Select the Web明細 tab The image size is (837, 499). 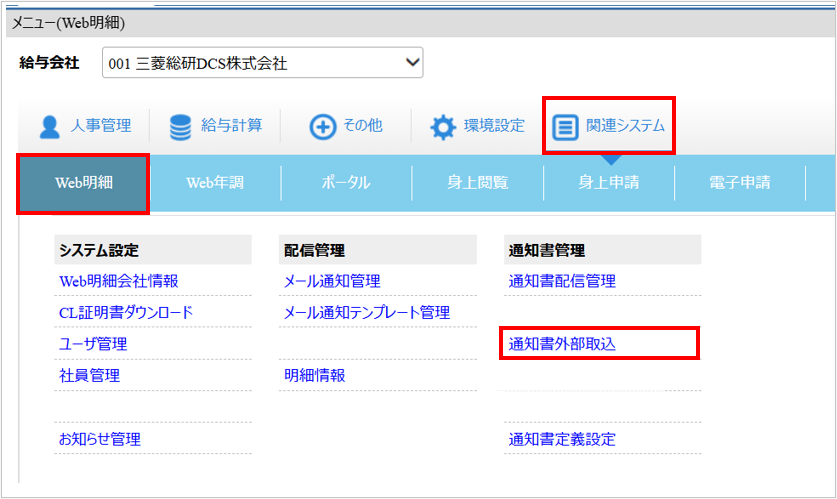point(83,183)
